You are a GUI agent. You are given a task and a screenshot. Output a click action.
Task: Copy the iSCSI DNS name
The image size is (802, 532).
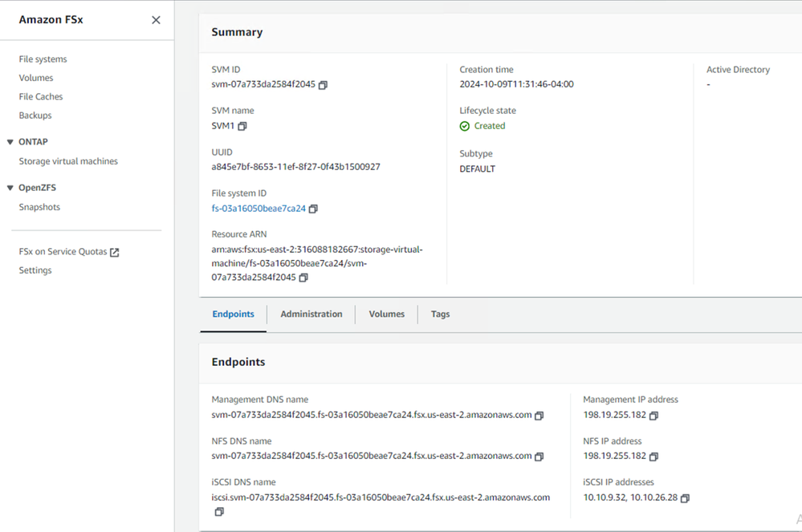pyautogui.click(x=219, y=512)
